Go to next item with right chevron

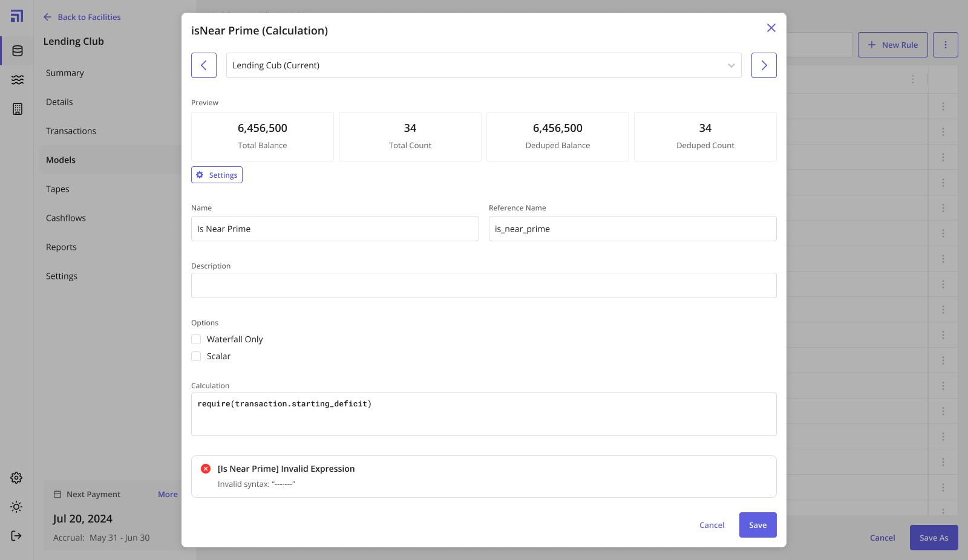pyautogui.click(x=764, y=65)
